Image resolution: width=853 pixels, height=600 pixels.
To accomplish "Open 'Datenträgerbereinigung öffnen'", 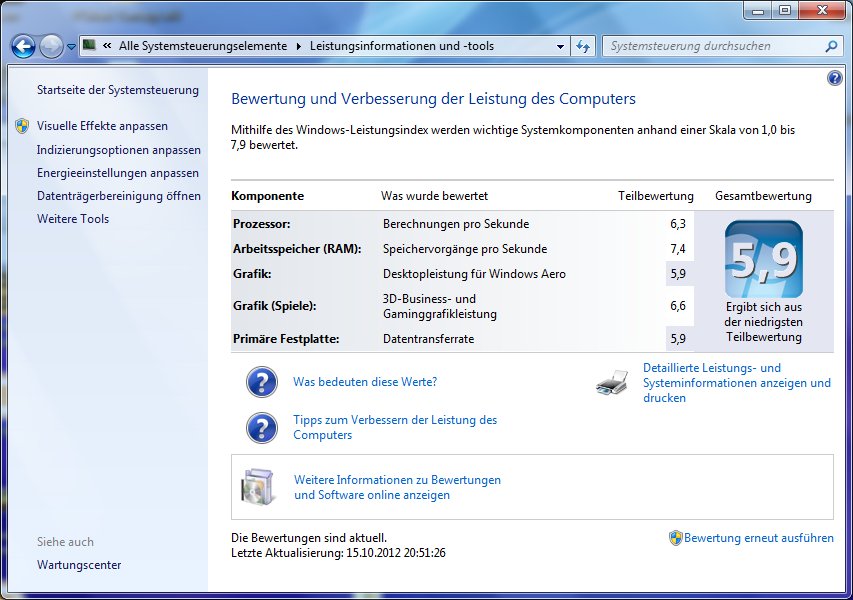I will pos(119,195).
